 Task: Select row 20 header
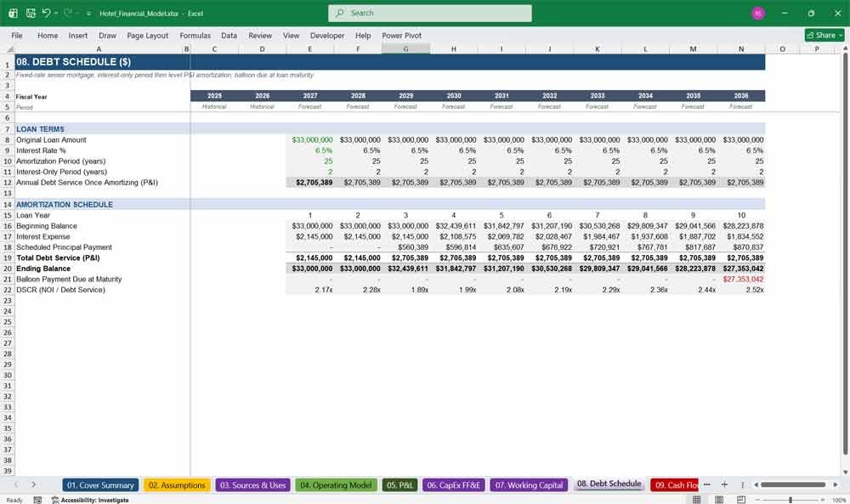pyautogui.click(x=7, y=269)
